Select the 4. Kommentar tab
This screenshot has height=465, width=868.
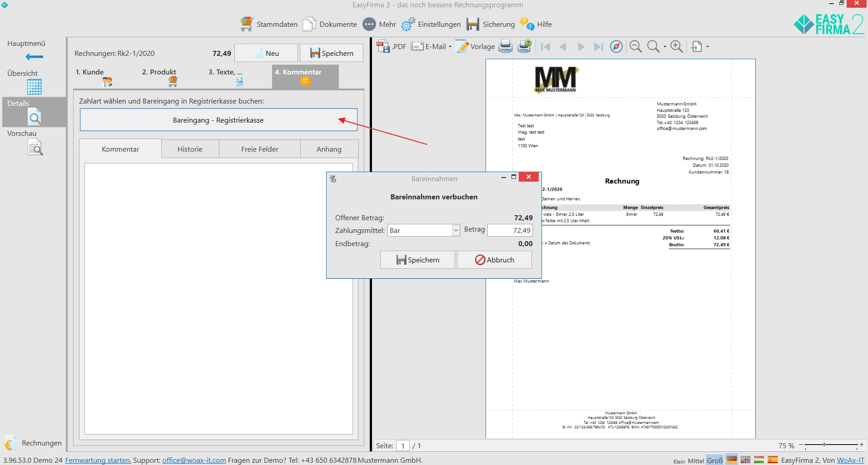click(305, 76)
